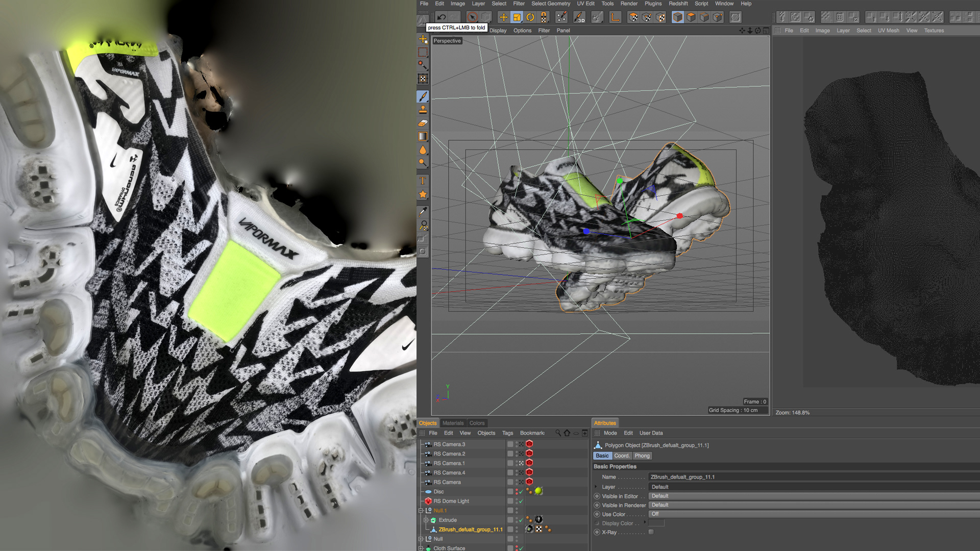
Task: Collapse the Null.1 hierarchy
Action: click(421, 510)
